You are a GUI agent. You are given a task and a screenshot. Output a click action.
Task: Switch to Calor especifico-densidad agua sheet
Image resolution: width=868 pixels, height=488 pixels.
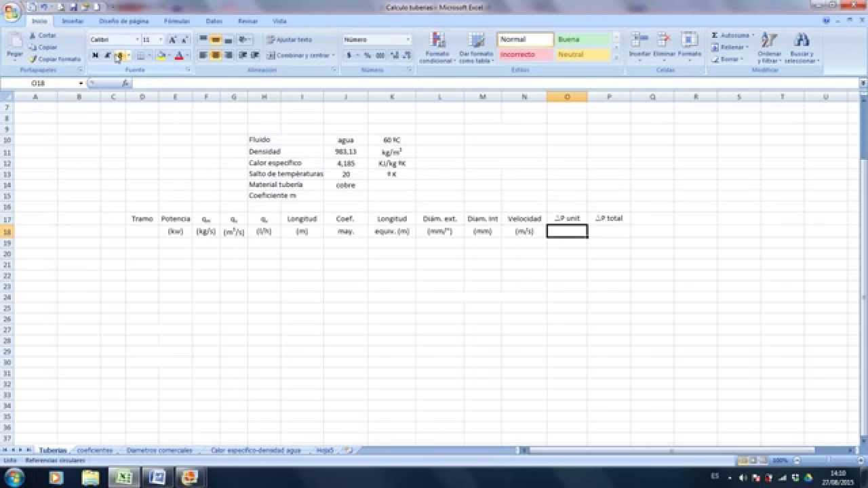[x=256, y=450]
